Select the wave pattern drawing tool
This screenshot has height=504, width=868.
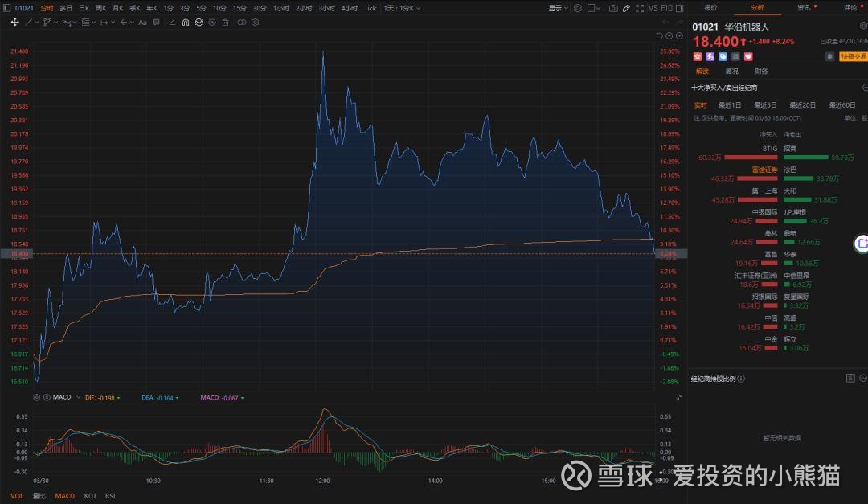[67, 23]
